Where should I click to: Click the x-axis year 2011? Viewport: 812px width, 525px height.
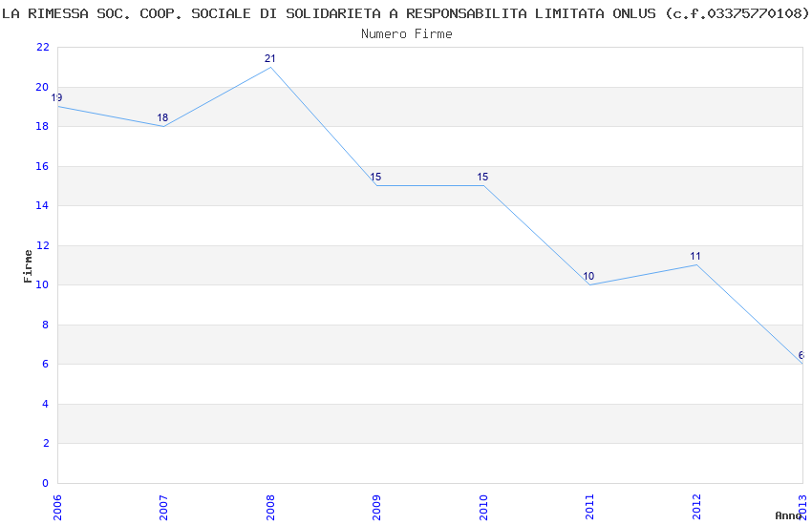[589, 507]
